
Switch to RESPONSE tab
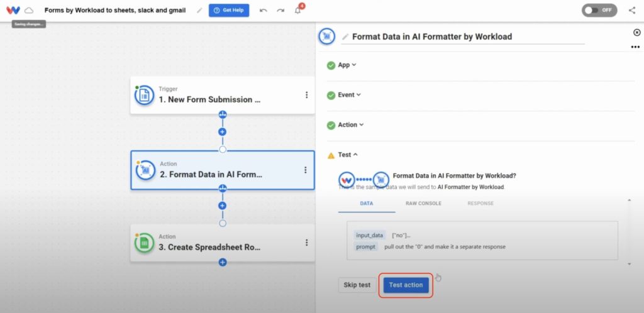(480, 204)
